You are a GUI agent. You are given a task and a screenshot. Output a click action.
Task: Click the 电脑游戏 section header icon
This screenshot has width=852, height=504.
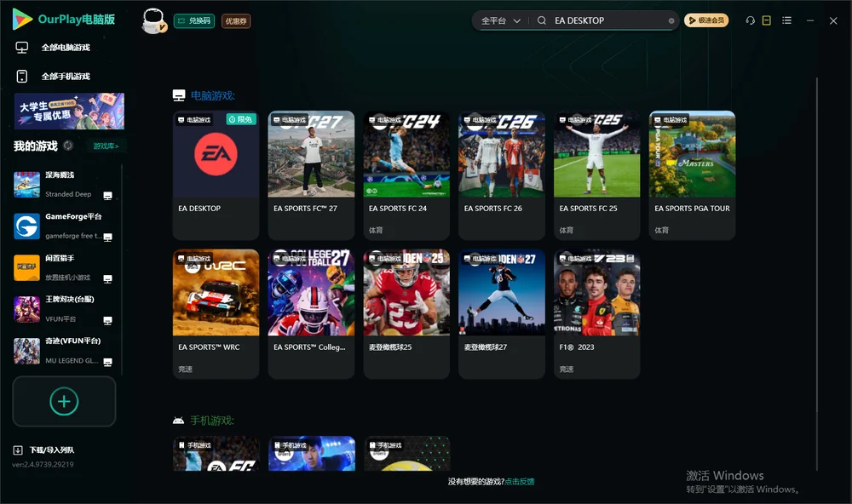tap(179, 95)
